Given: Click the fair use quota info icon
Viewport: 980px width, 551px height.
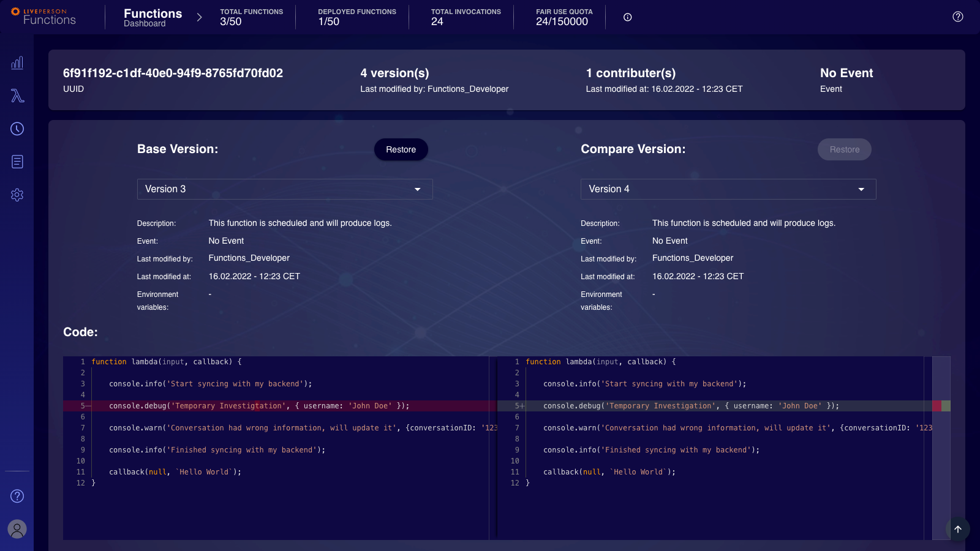Looking at the screenshot, I should 627,17.
